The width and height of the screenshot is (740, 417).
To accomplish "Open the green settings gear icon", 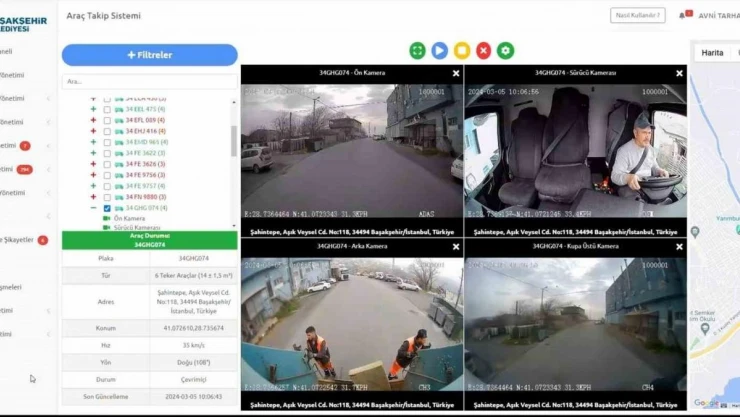I will (x=506, y=50).
